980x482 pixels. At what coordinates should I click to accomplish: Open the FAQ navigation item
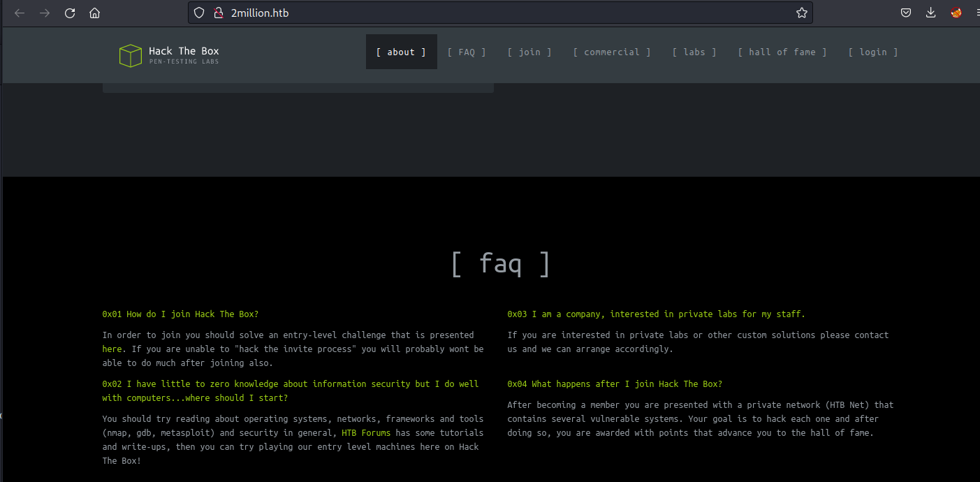tap(467, 52)
